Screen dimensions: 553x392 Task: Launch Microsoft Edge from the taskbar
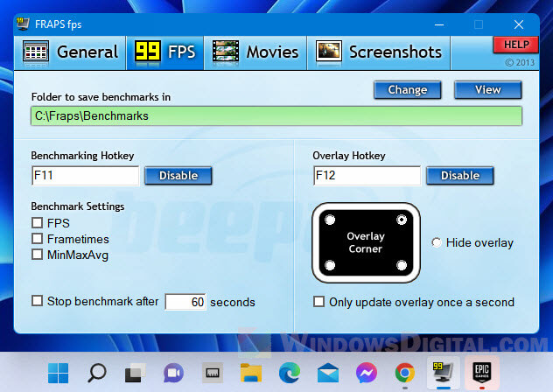click(290, 373)
